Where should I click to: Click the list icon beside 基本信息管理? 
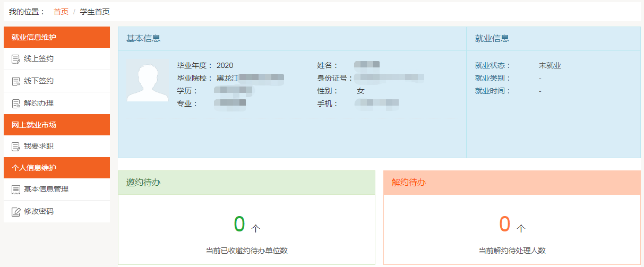click(x=16, y=190)
